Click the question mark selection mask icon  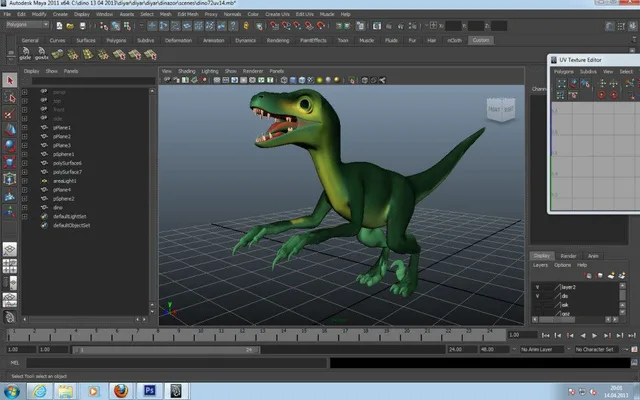coord(233,26)
